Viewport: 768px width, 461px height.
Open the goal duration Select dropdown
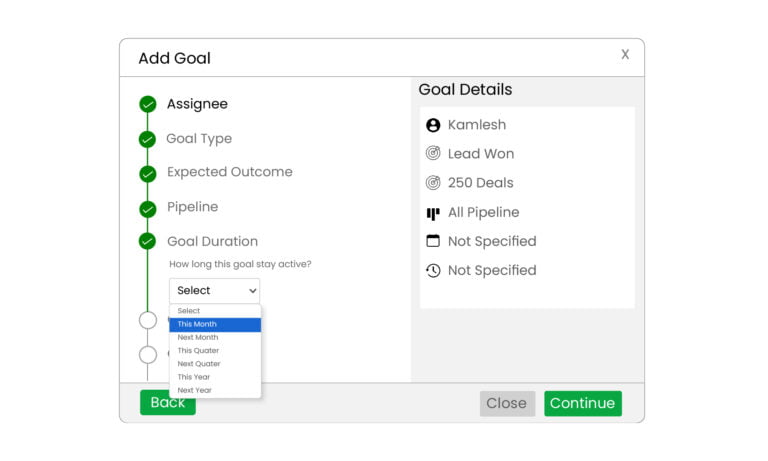[x=215, y=290]
